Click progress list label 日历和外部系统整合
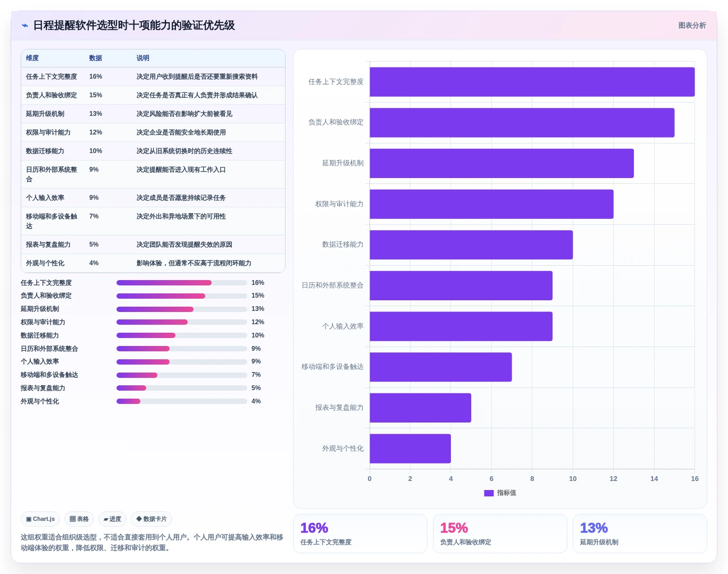Image resolution: width=728 pixels, height=574 pixels. [x=49, y=349]
